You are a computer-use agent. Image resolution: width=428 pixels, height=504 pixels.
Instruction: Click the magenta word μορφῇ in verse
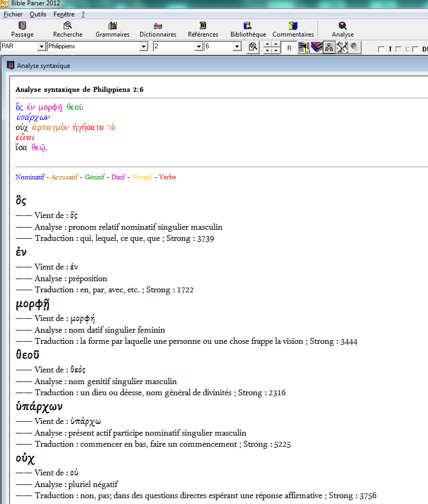[50, 107]
